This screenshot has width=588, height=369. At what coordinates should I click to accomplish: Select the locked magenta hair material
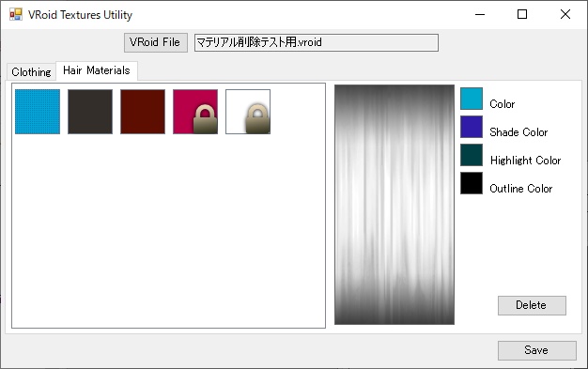(195, 112)
